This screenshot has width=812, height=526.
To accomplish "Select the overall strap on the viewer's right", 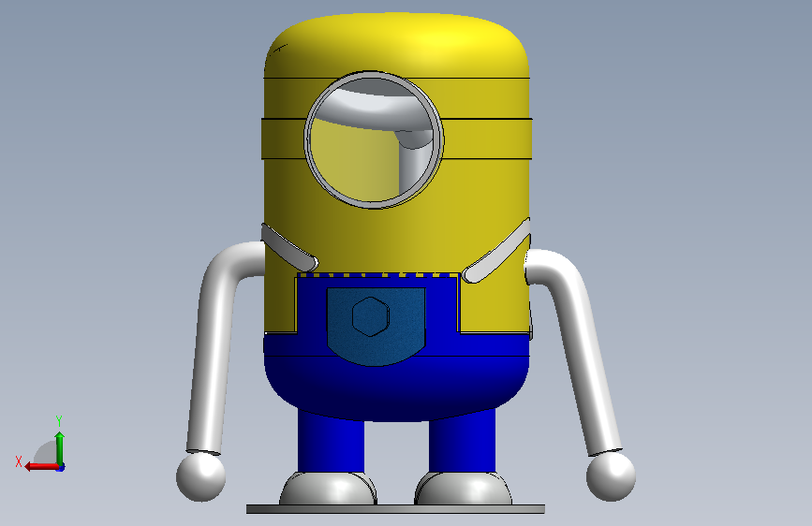I will tap(497, 251).
